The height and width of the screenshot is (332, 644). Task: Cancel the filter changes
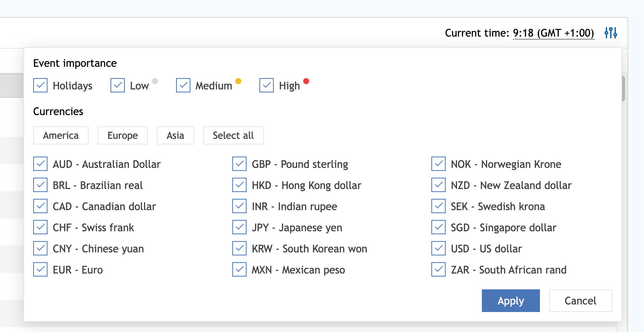(580, 301)
